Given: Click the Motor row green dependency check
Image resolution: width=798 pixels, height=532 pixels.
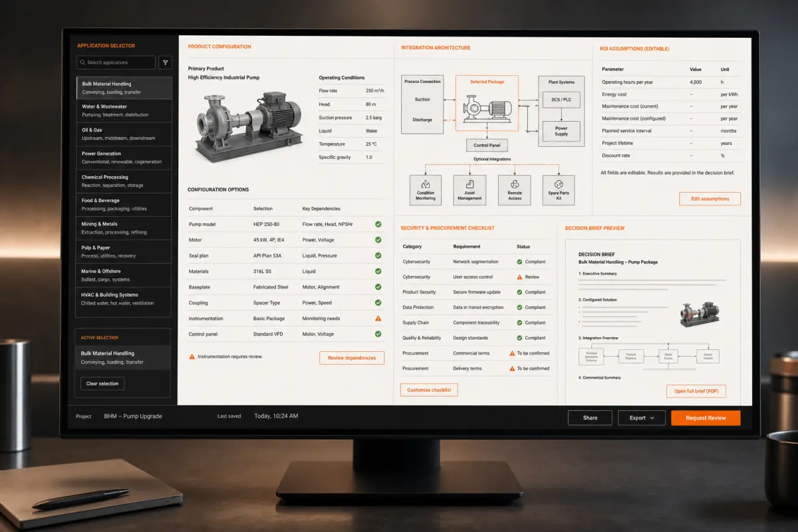Looking at the screenshot, I should pyautogui.click(x=378, y=240).
